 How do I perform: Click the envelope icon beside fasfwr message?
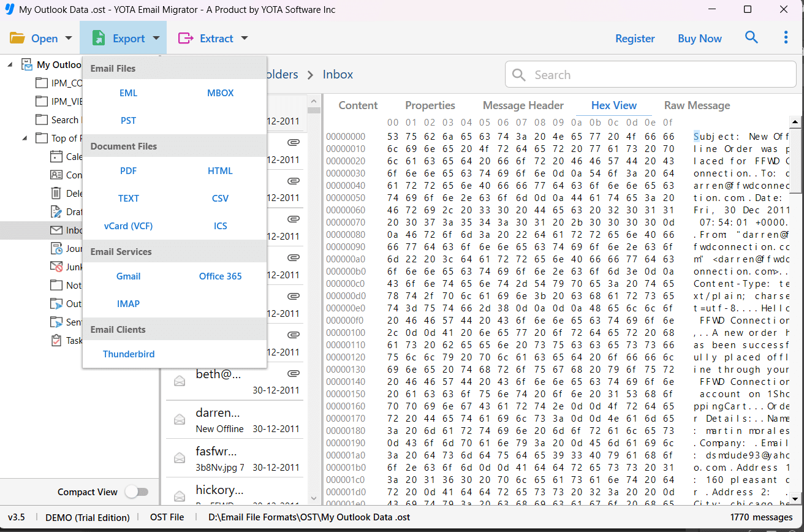pos(180,458)
